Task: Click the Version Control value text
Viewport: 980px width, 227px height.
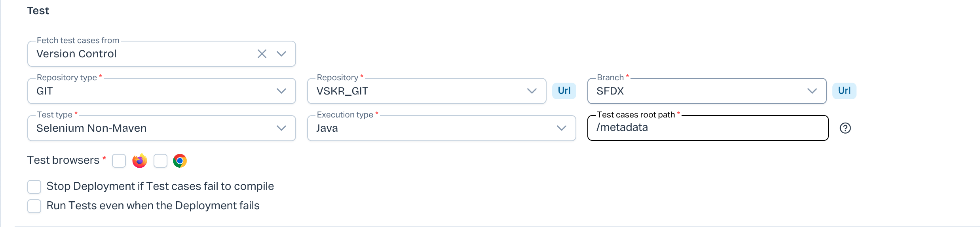Action: (76, 54)
